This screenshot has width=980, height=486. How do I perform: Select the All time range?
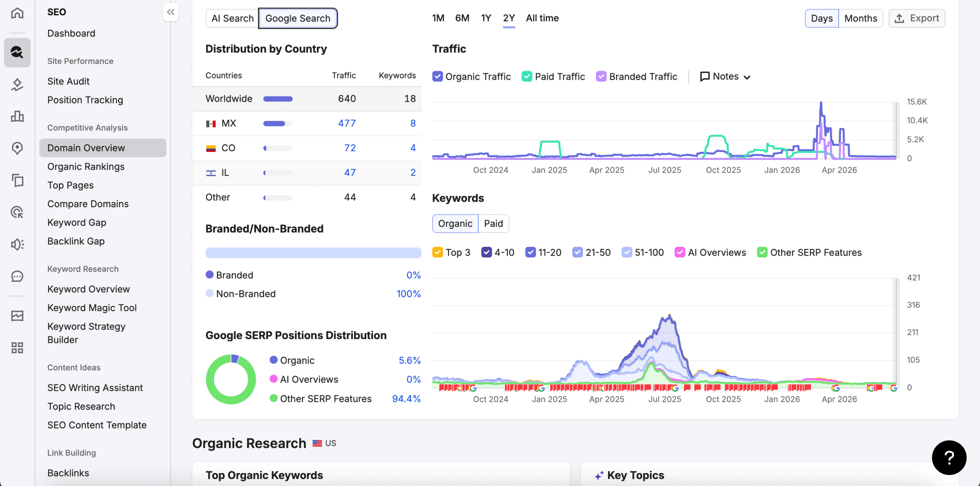(542, 18)
